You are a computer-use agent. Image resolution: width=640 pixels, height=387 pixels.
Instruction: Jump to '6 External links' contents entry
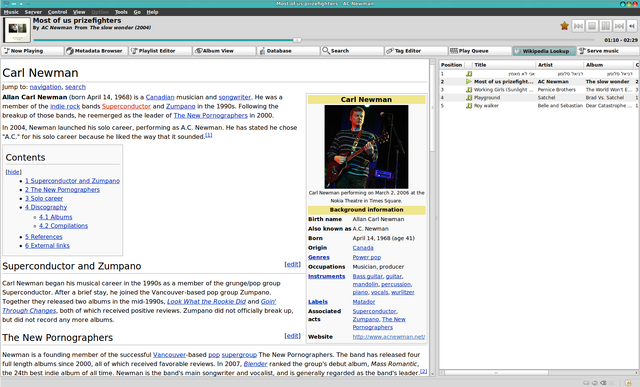coord(47,246)
